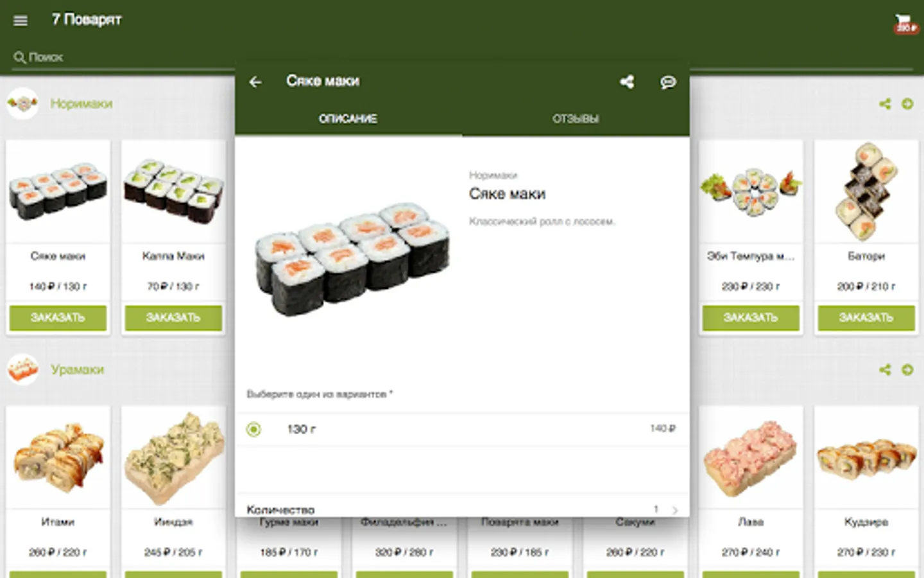Open the Количество quantity selector chevron

[x=674, y=510]
